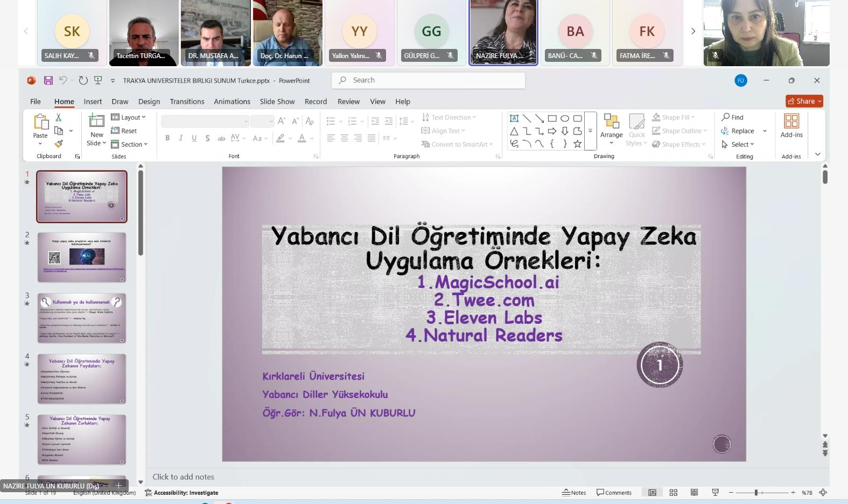Viewport: 848px width, 504px height.
Task: Open the Select dropdown in Editing
Action: tap(738, 144)
